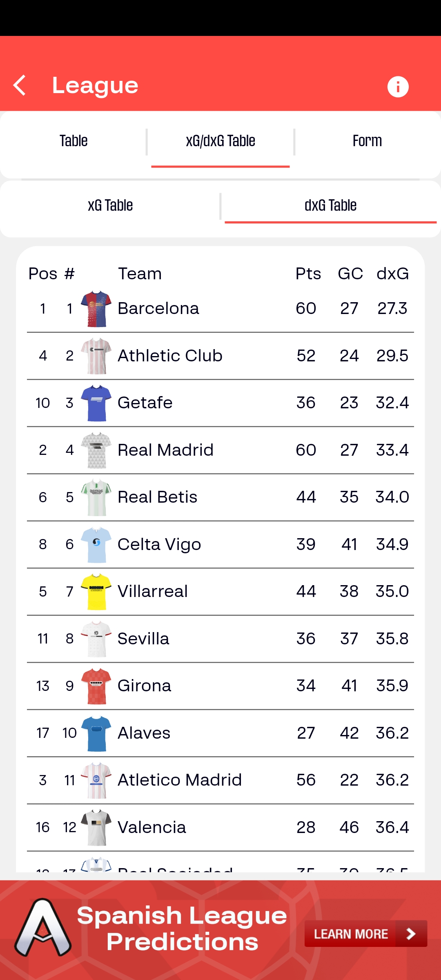Screen dimensions: 441x980
Task: Tap the back arrow icon
Action: point(20,85)
